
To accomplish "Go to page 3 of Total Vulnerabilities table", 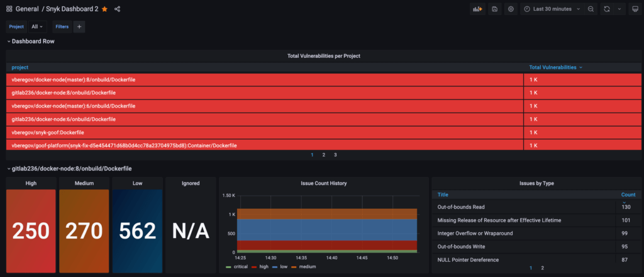I will [x=335, y=155].
